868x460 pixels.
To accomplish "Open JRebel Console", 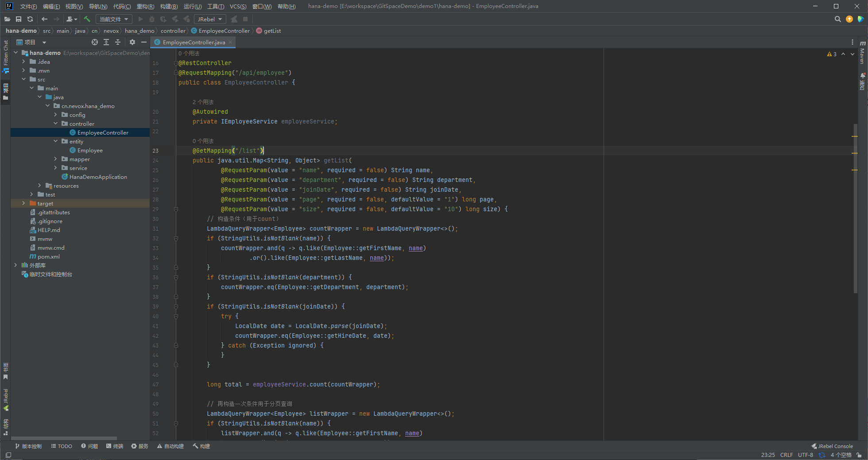I will pos(832,446).
